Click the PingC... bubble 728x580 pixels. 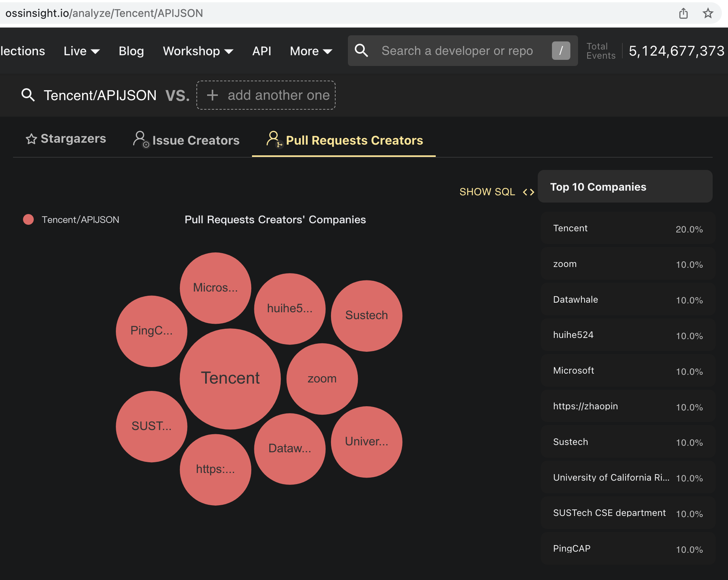(152, 331)
